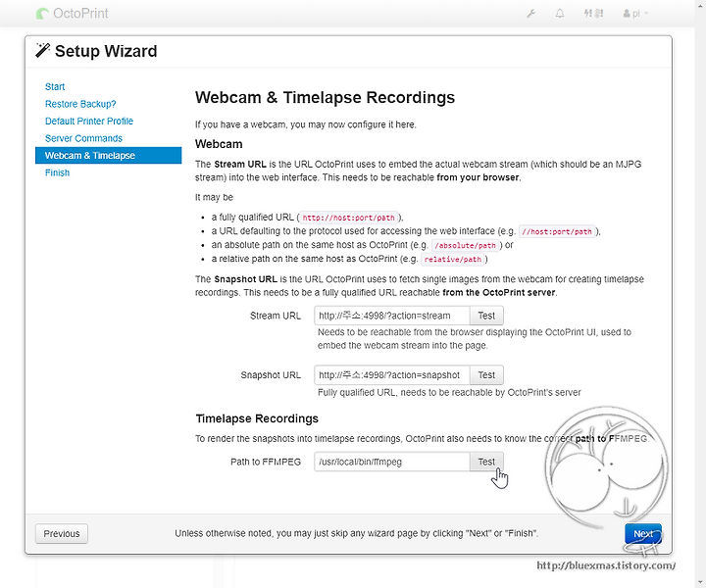The image size is (706, 588).
Task: Click the http://host:port/path code example
Action: pos(348,218)
